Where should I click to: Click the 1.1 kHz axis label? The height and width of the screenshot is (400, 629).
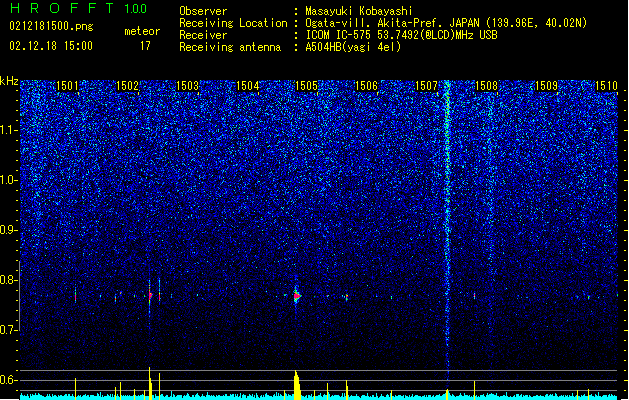coord(8,130)
